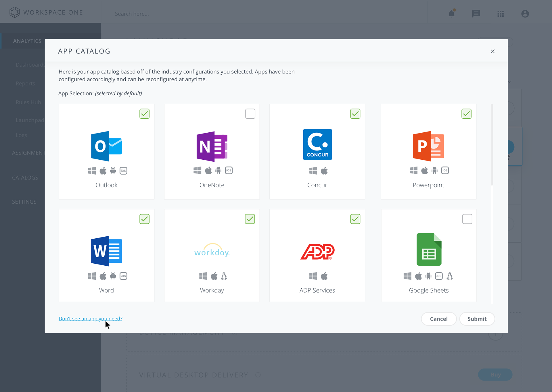
Task: Open Assignments in the sidebar
Action: pos(28,153)
